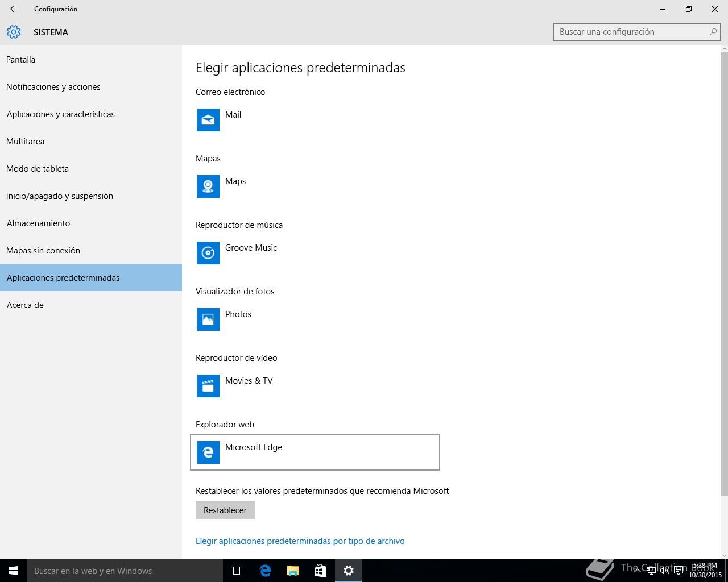Click the back arrow in Configuración

click(x=14, y=9)
